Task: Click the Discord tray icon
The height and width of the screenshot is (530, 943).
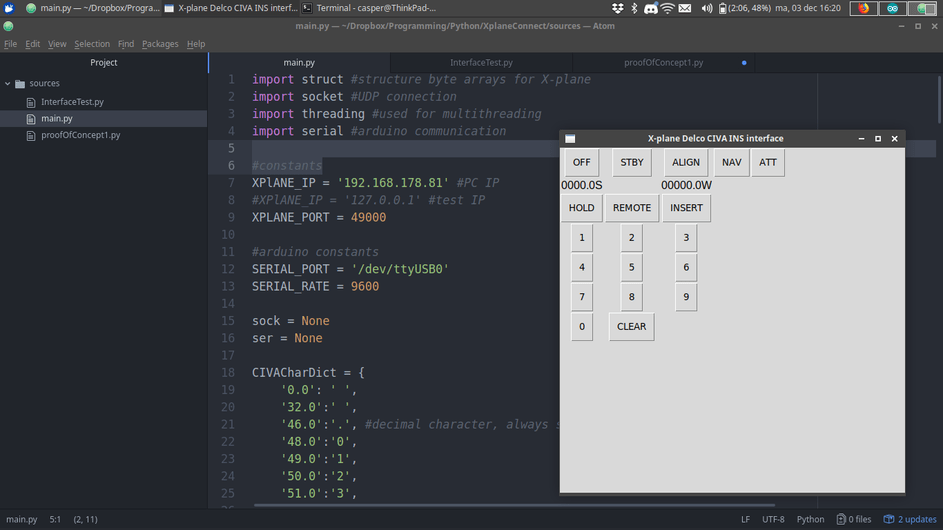Action: pos(651,8)
